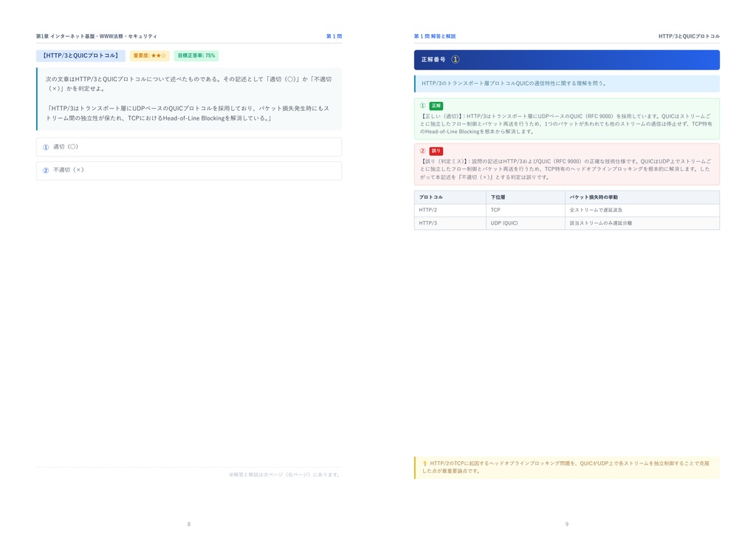Click the green 正解 tag
756x535 pixels.
(x=436, y=106)
